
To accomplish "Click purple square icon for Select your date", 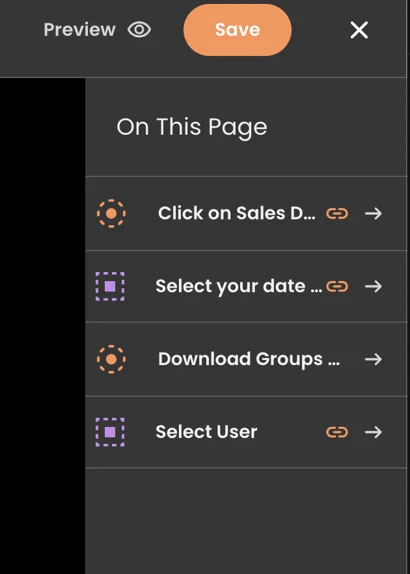I will 110,286.
